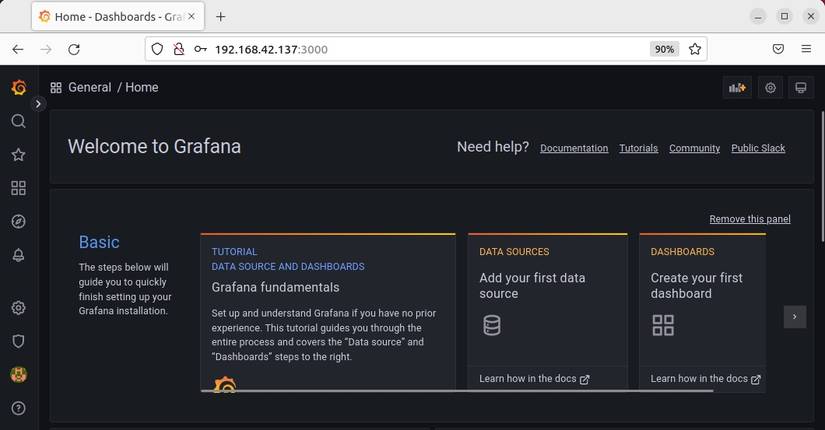Open the General folder breadcrumb
Viewport: 825px width, 430px height.
[89, 87]
